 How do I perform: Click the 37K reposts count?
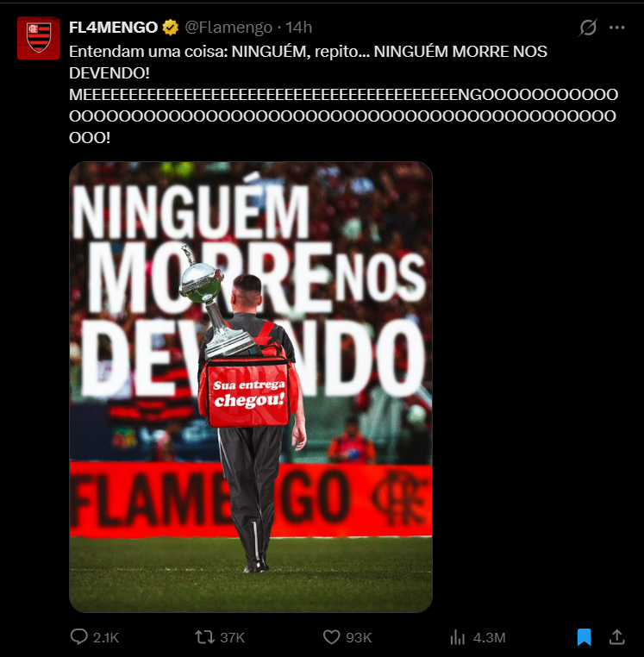[x=232, y=638]
